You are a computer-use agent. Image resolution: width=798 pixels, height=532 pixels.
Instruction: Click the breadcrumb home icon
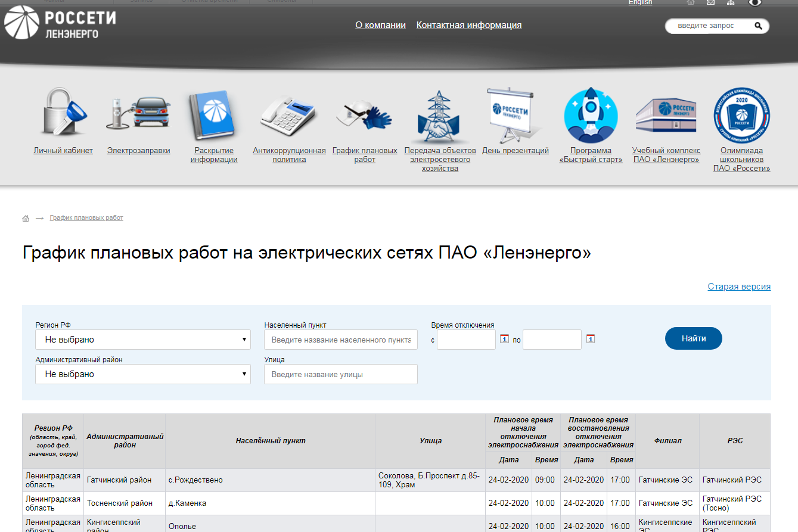point(26,219)
